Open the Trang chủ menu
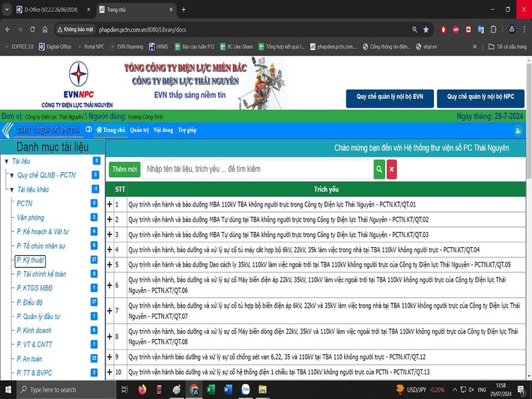This screenshot has height=399, width=532. [x=111, y=130]
